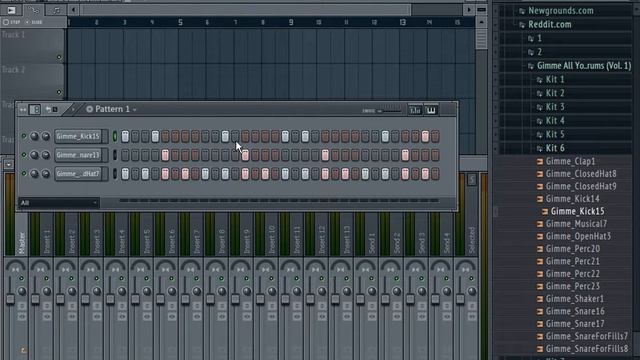640x360 pixels.
Task: Select the Track 2 header in playlist
Action: (33, 80)
